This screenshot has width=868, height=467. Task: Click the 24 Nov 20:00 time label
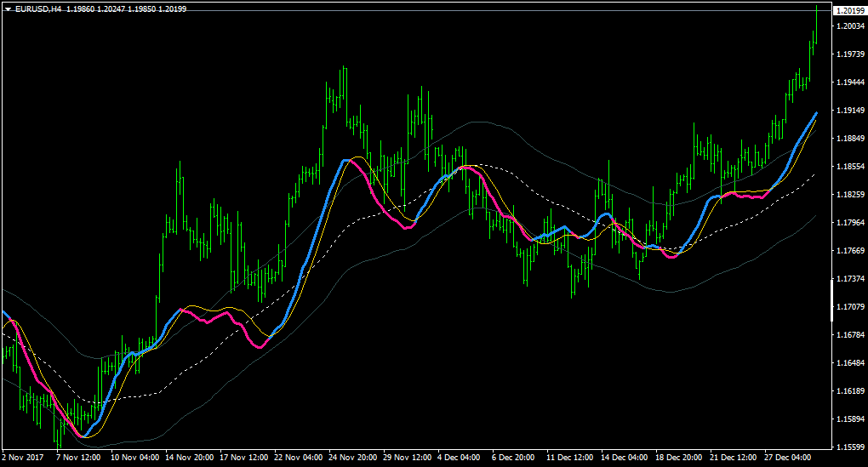tap(352, 457)
